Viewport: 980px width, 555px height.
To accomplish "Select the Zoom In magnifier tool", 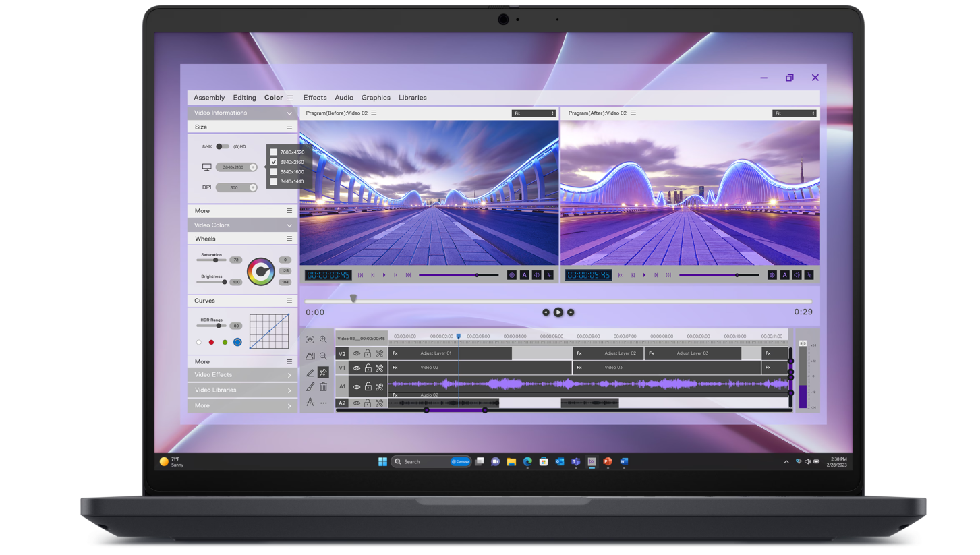I will (x=323, y=340).
